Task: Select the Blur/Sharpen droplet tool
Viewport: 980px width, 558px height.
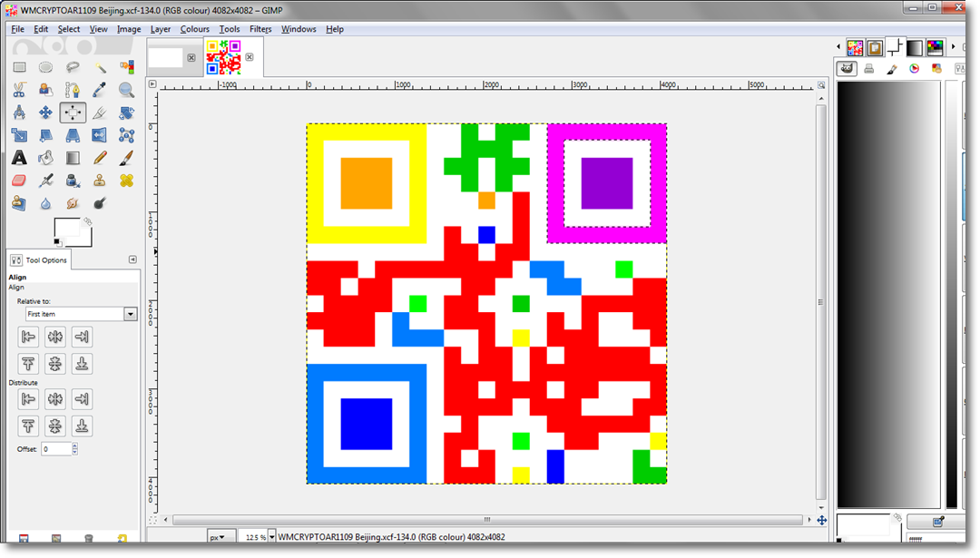Action: tap(45, 203)
